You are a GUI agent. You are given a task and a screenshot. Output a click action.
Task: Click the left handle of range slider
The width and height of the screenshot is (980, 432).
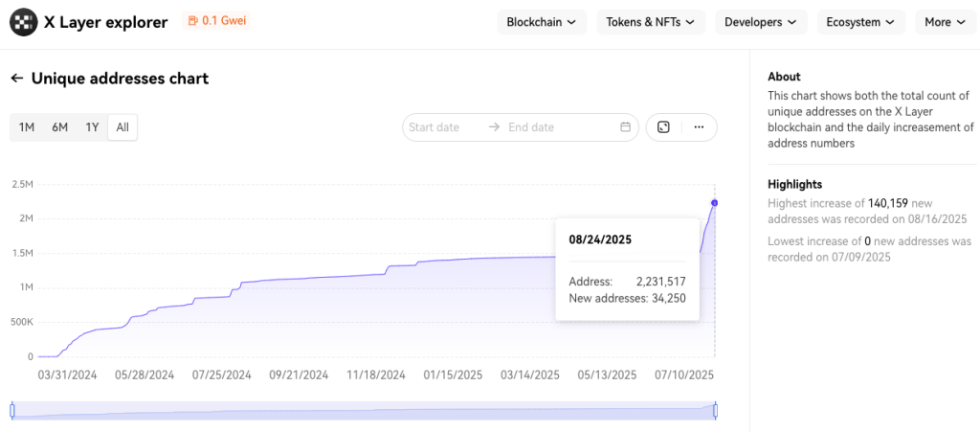[x=12, y=410]
